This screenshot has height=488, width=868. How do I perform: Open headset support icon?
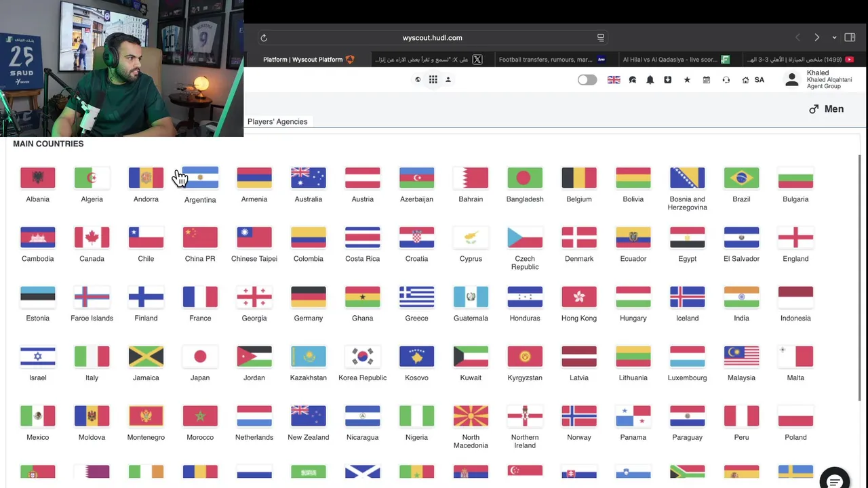(x=726, y=80)
